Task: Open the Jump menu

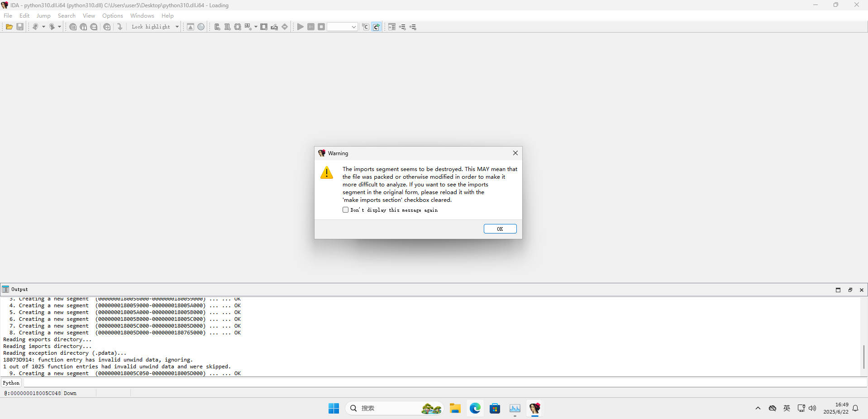Action: pyautogui.click(x=43, y=15)
